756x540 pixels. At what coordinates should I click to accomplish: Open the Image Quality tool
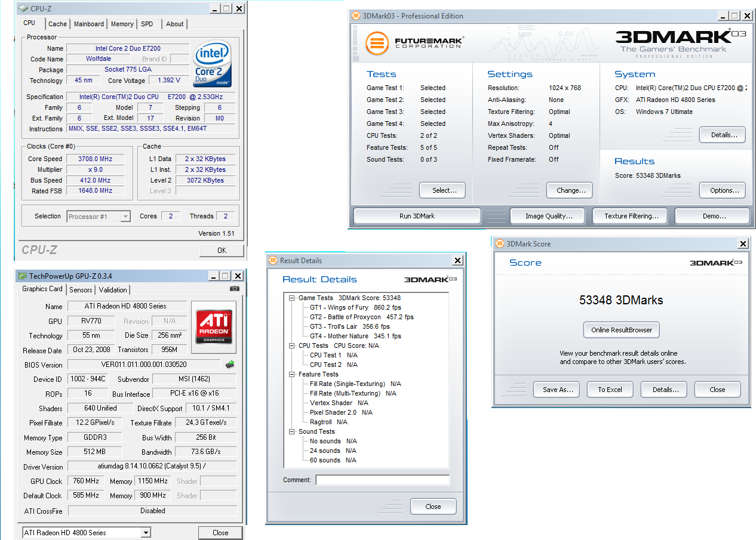pos(549,216)
